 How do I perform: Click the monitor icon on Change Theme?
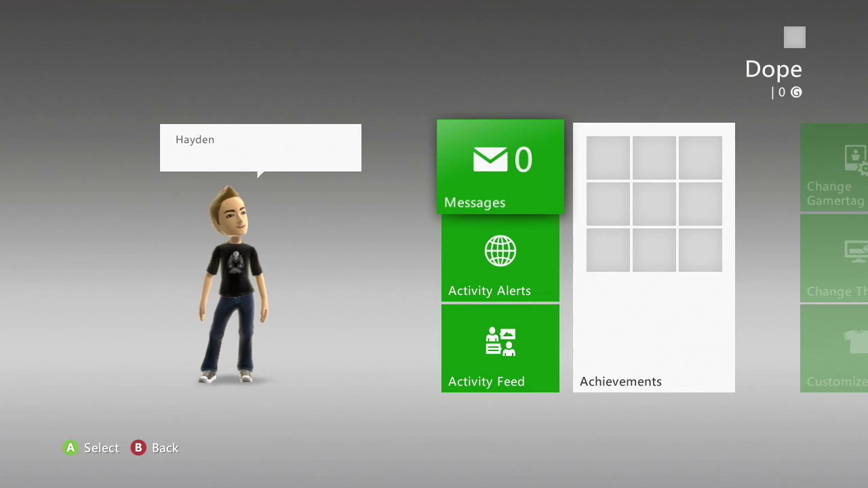[856, 252]
